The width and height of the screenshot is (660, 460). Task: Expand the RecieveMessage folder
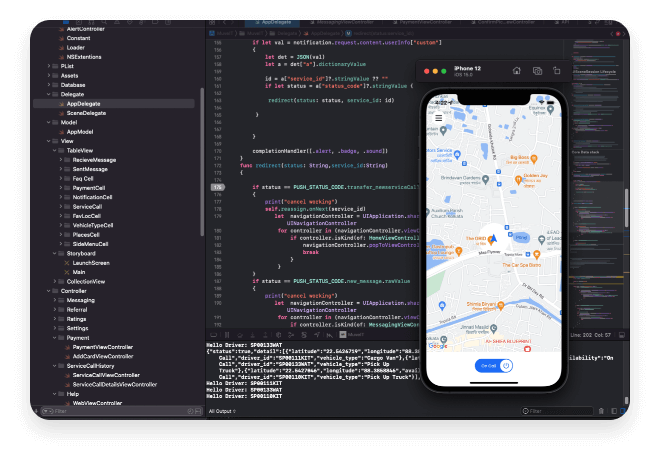[61, 160]
